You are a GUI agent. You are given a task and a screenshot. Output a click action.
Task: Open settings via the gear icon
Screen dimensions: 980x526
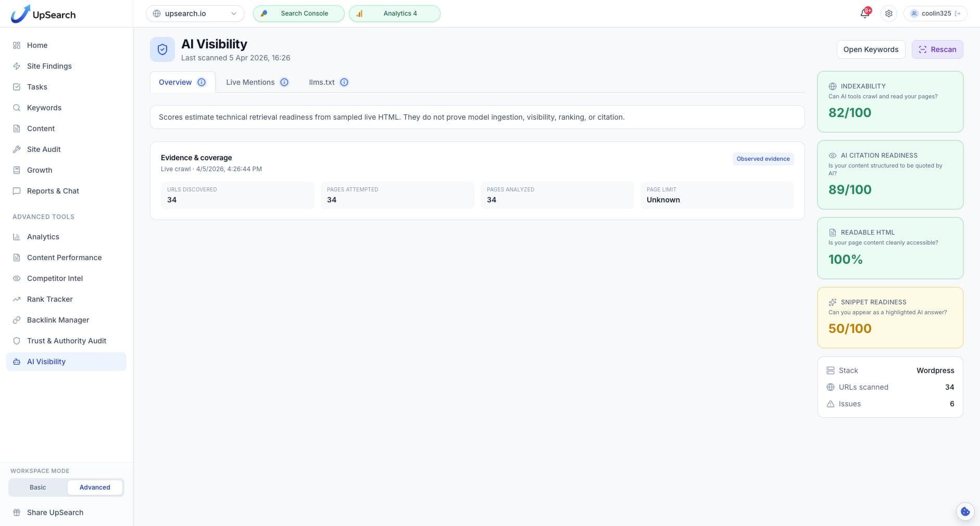point(889,14)
